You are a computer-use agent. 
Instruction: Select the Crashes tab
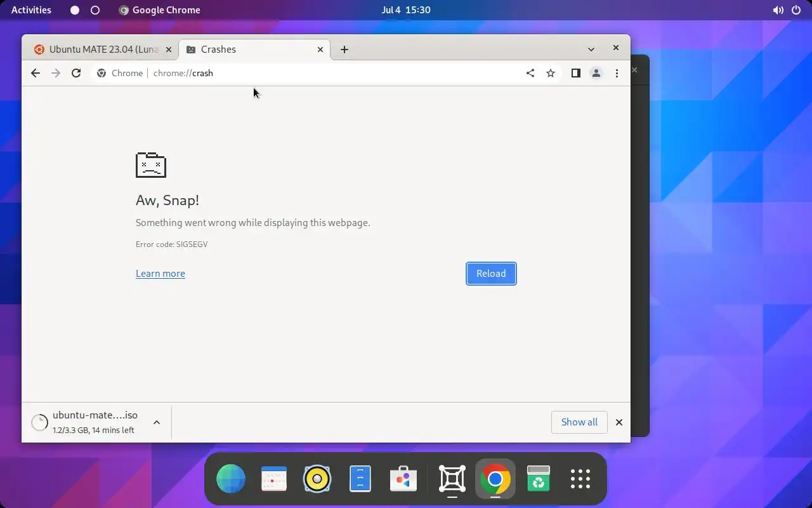255,50
